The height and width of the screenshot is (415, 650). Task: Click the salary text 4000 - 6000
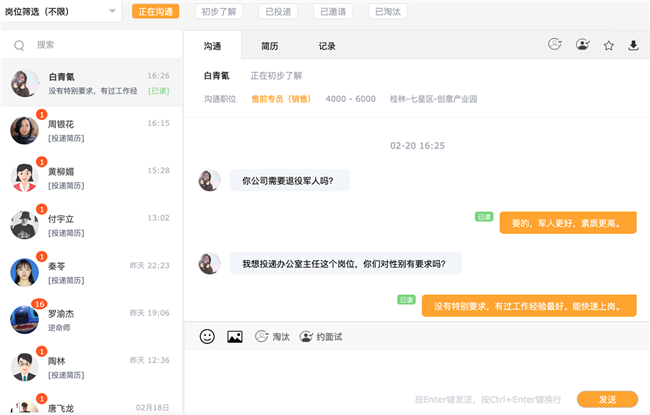[x=351, y=99]
